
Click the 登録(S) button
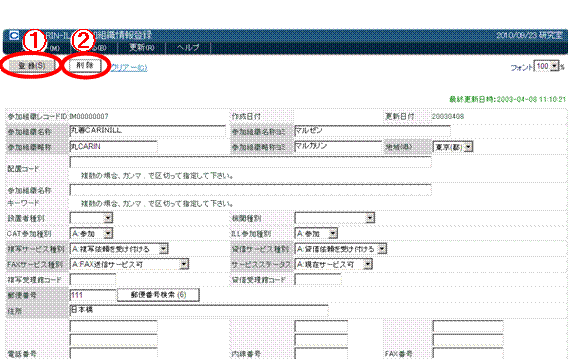pos(32,66)
